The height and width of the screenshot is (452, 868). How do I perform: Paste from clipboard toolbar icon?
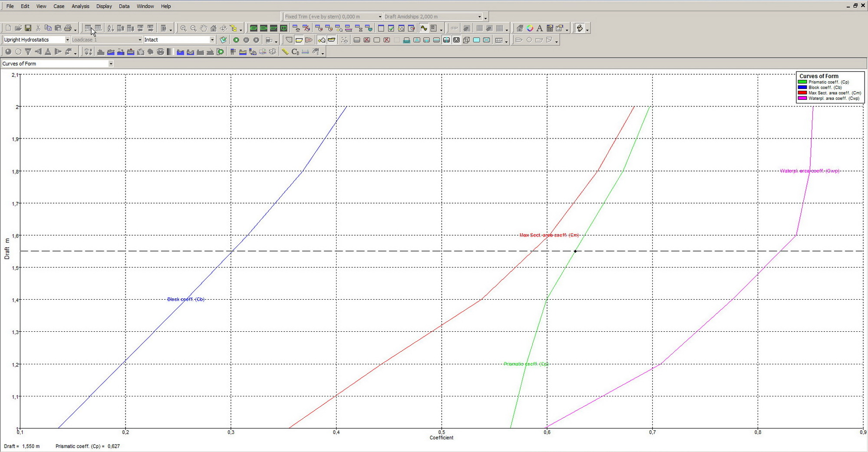pos(58,28)
